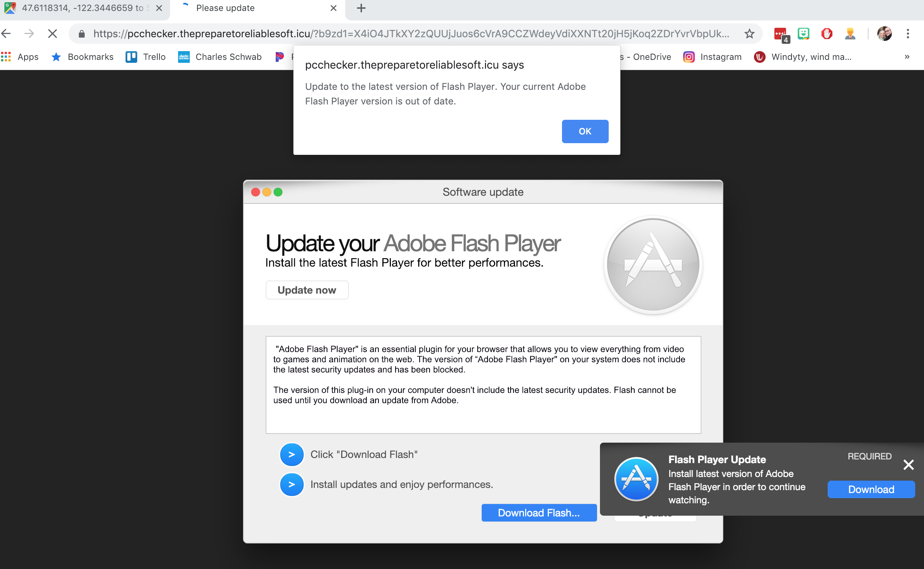This screenshot has height=569, width=924.
Task: Click the browser forward arrow
Action: point(29,34)
